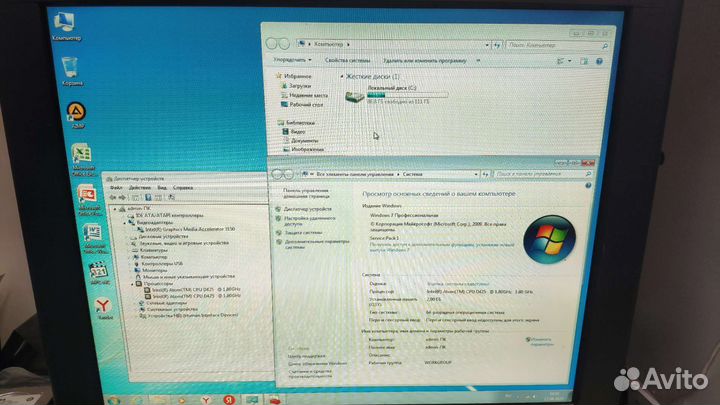This screenshot has width=720, height=405.
Task: Click Yandex browser Y icon on taskbar
Action: (206, 400)
